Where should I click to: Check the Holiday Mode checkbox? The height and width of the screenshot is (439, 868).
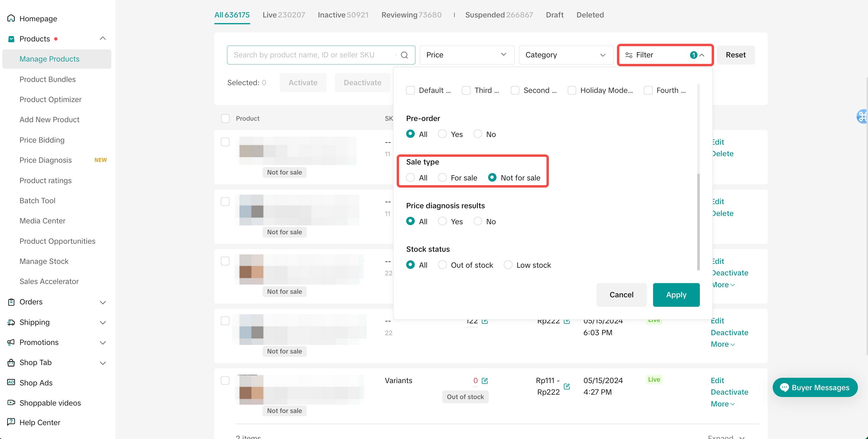(572, 90)
